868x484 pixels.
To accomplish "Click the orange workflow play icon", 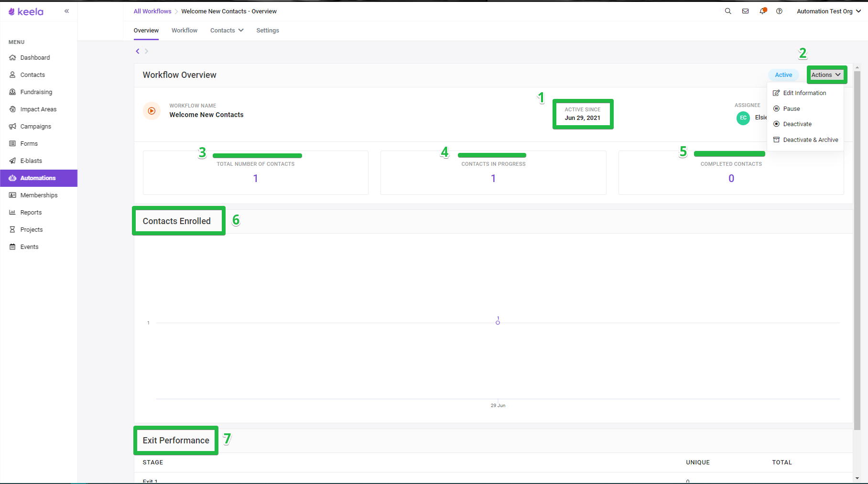I will tap(152, 111).
